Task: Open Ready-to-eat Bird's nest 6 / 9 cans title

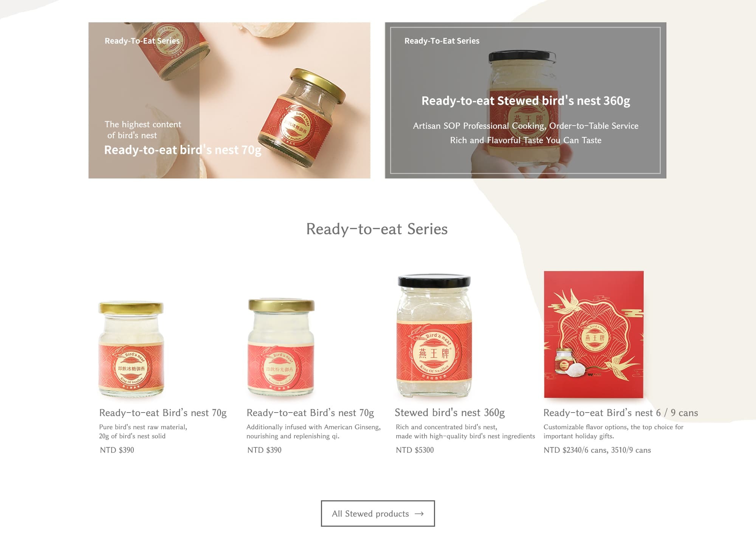Action: [x=621, y=413]
